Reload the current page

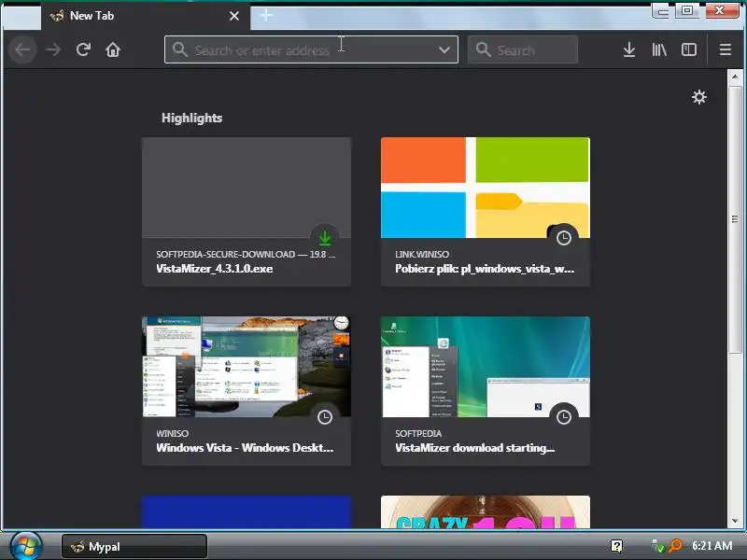83,49
